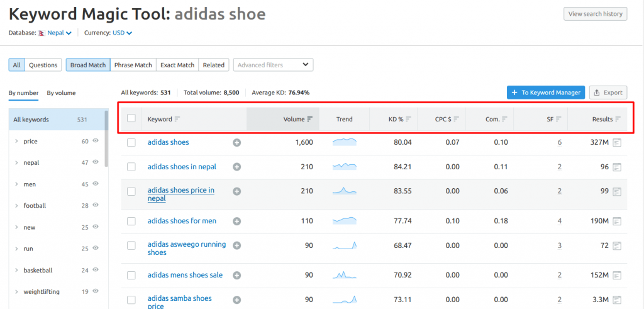Viewport: 644px width, 309px height.
Task: Switch to Broad Match tab
Action: pyautogui.click(x=88, y=65)
